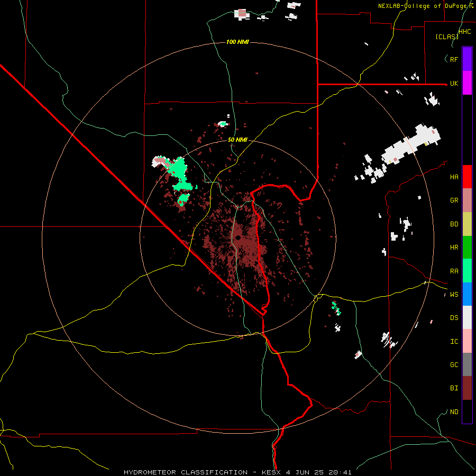Image resolution: width=476 pixels, height=476 pixels.
Task: Click the RF purple legend swatch
Action: 467,59
